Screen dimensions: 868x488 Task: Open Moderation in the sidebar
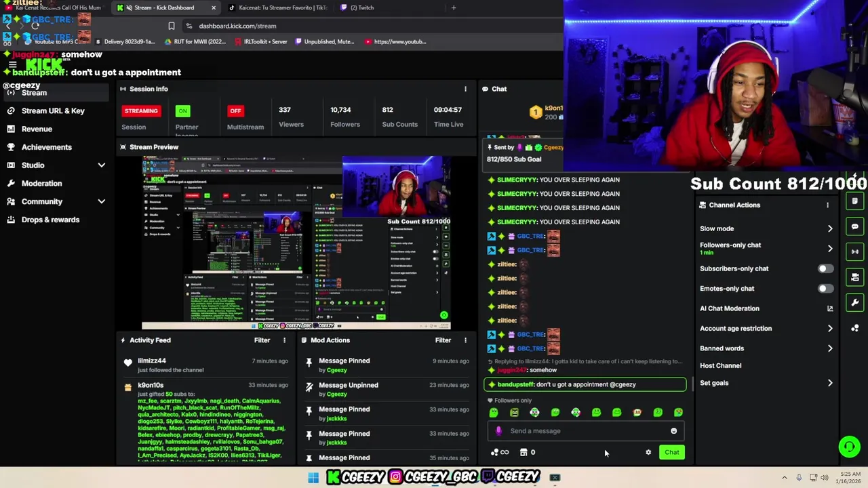[41, 183]
